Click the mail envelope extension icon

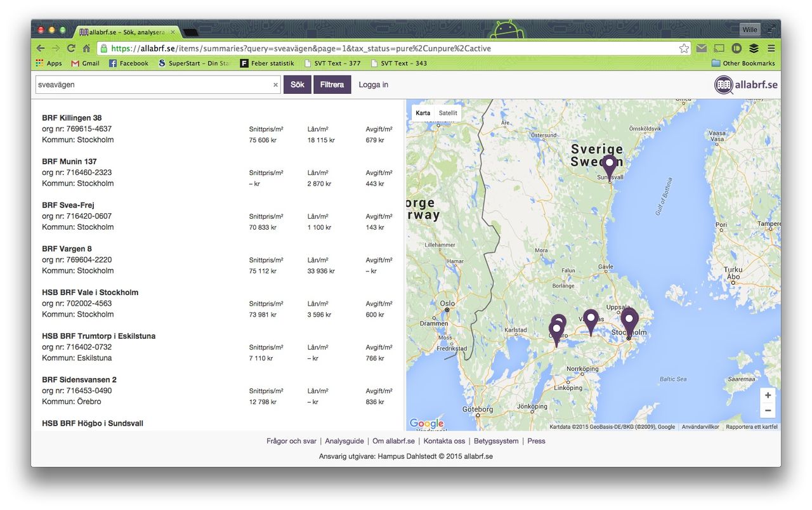(x=700, y=48)
